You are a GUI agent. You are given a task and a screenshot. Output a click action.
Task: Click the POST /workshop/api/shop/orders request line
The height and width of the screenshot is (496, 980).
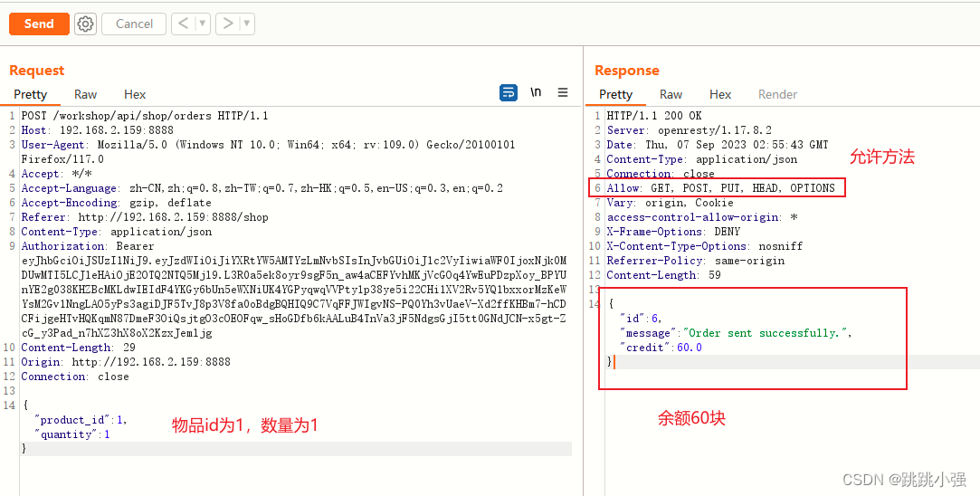click(x=145, y=116)
